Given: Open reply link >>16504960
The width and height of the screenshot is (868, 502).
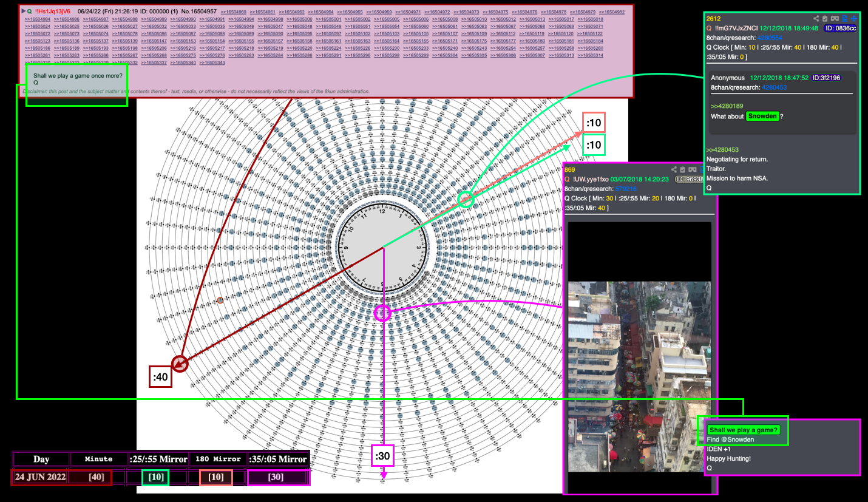Looking at the screenshot, I should tap(233, 12).
